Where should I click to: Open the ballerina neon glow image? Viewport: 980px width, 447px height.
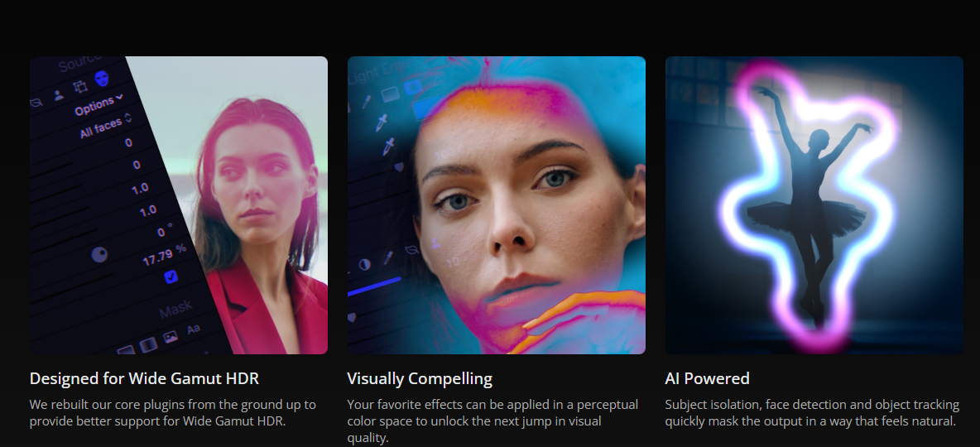814,205
